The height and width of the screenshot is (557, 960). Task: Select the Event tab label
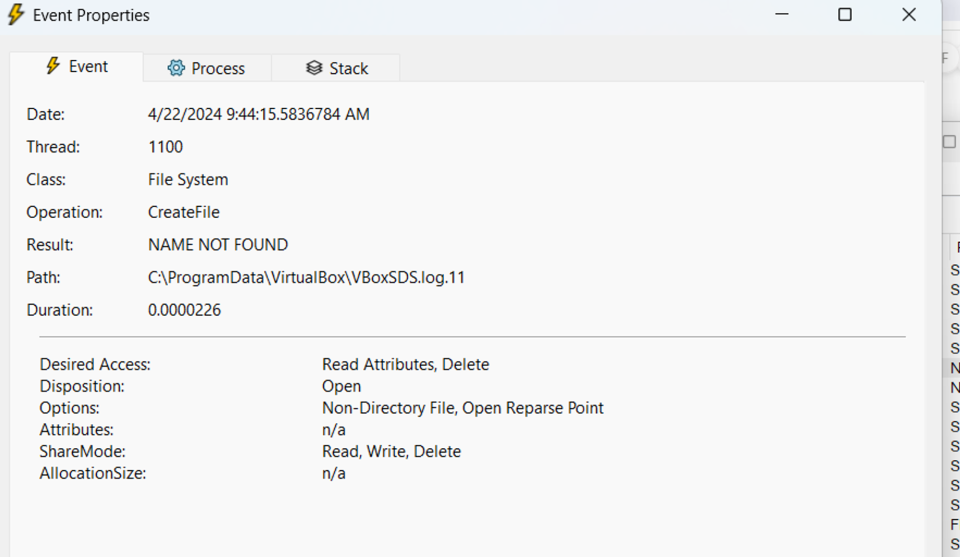pos(88,66)
